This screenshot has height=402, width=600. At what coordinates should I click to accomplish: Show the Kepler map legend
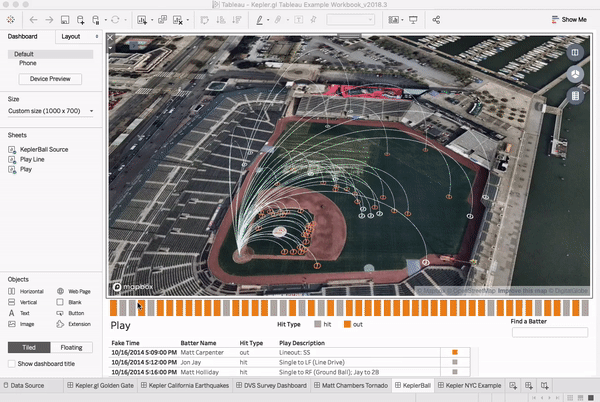tap(575, 96)
